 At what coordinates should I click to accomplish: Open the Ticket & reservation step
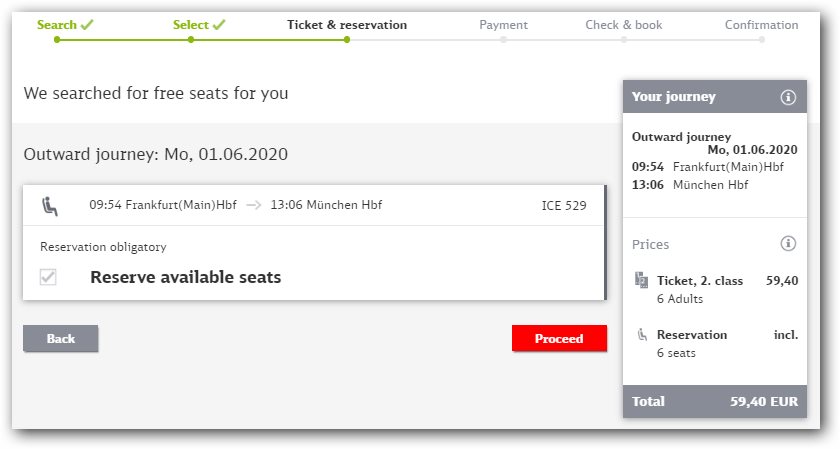(x=347, y=25)
